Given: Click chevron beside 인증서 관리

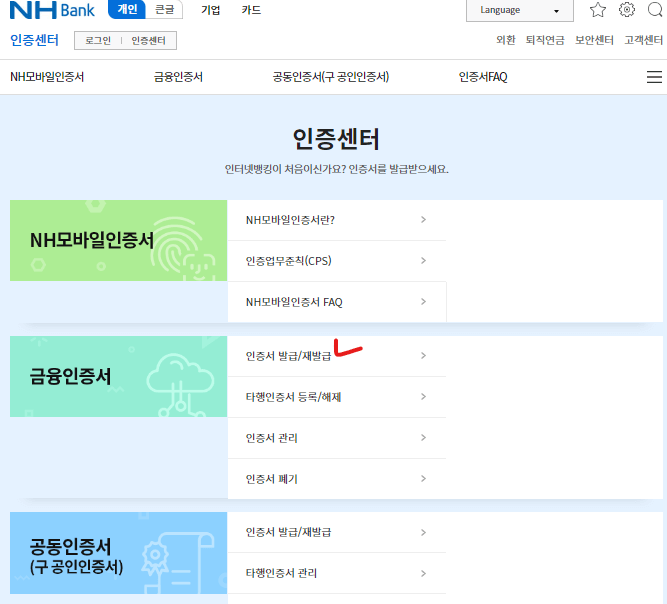Looking at the screenshot, I should click(x=423, y=438).
